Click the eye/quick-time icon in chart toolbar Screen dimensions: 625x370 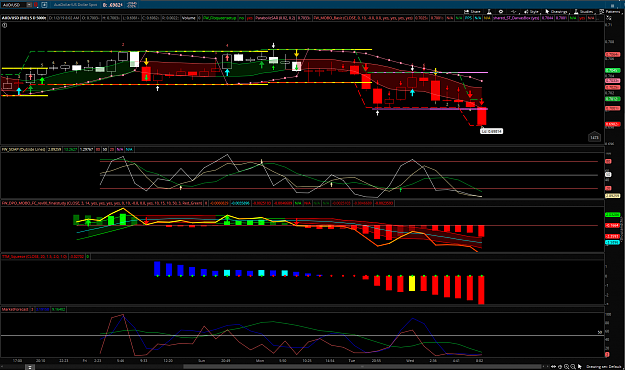501,12
